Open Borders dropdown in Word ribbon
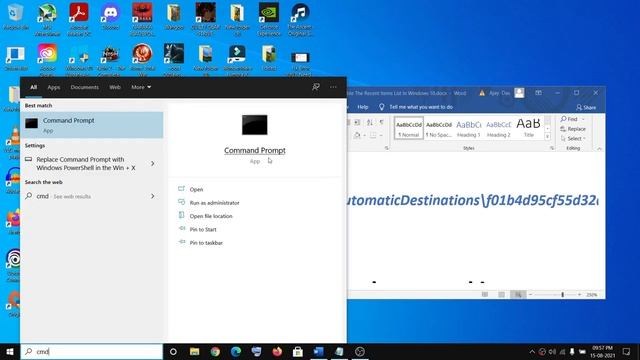 (381, 135)
